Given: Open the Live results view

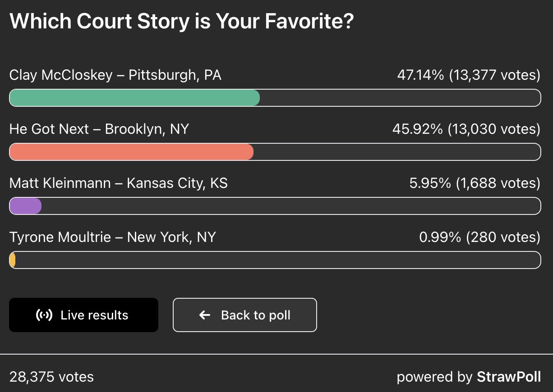Looking at the screenshot, I should coord(83,315).
